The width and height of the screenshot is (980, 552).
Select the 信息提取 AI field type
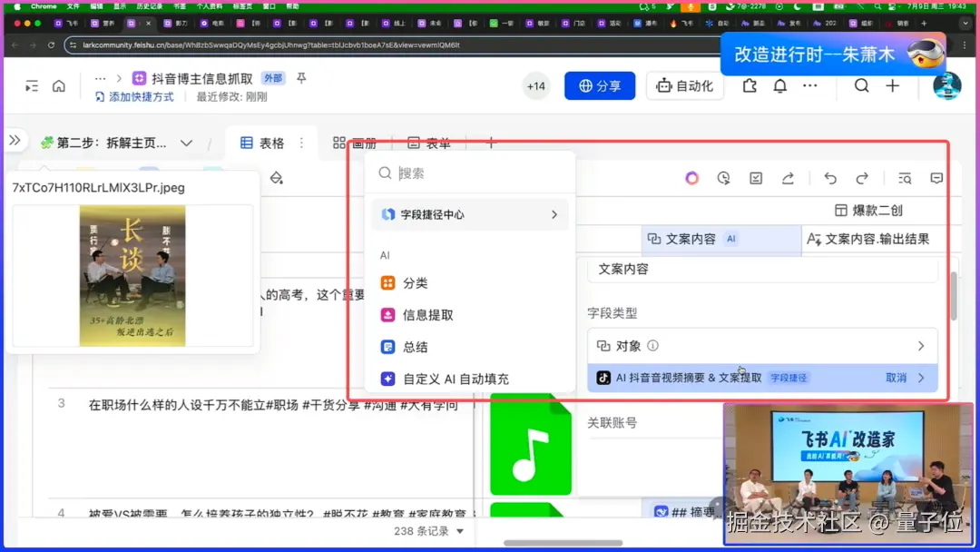tap(470, 314)
